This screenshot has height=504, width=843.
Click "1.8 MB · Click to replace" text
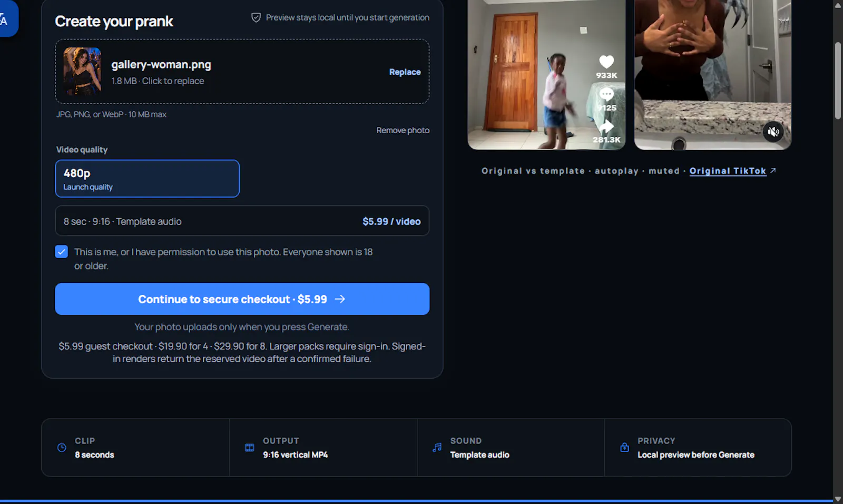[x=158, y=81]
